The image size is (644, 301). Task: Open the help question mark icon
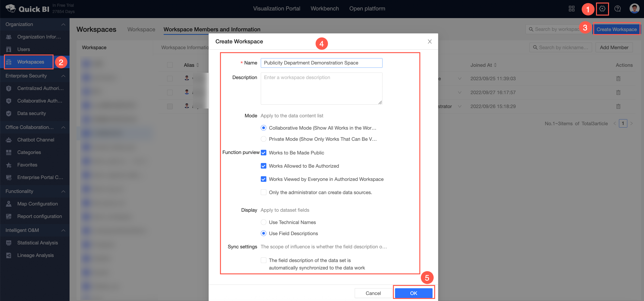click(x=617, y=9)
